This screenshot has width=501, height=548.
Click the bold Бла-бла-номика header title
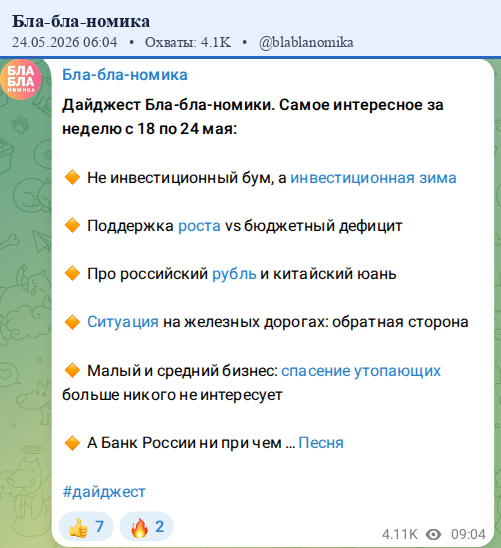[81, 21]
